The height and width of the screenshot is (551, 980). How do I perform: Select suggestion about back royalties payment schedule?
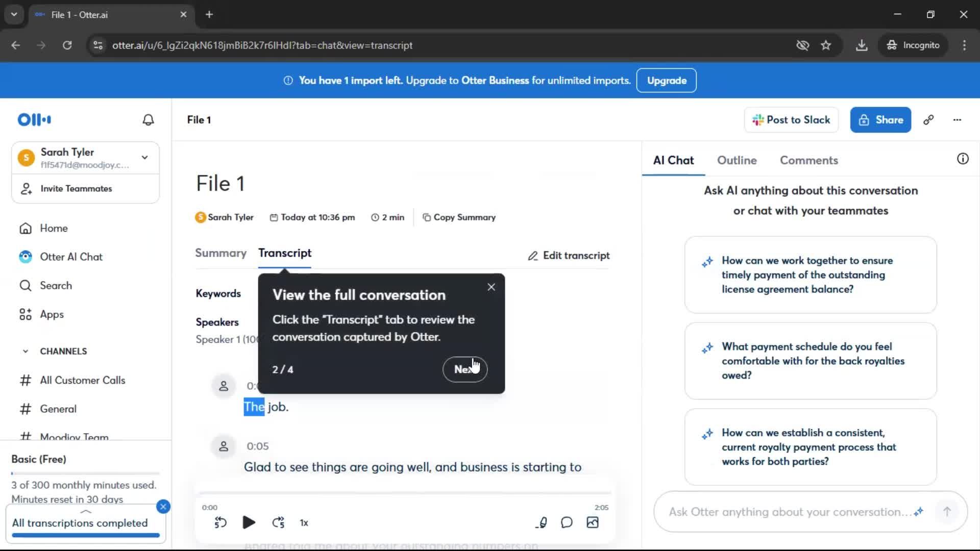click(811, 361)
